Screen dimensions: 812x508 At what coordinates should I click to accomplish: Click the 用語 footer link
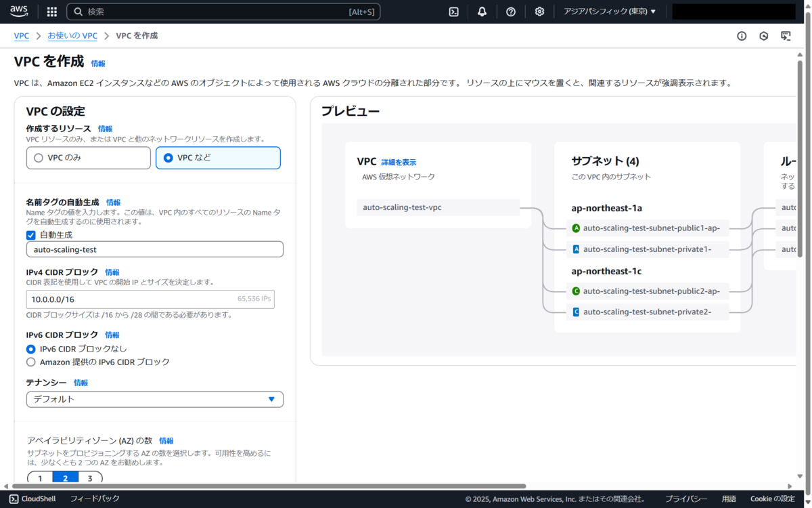(729, 499)
